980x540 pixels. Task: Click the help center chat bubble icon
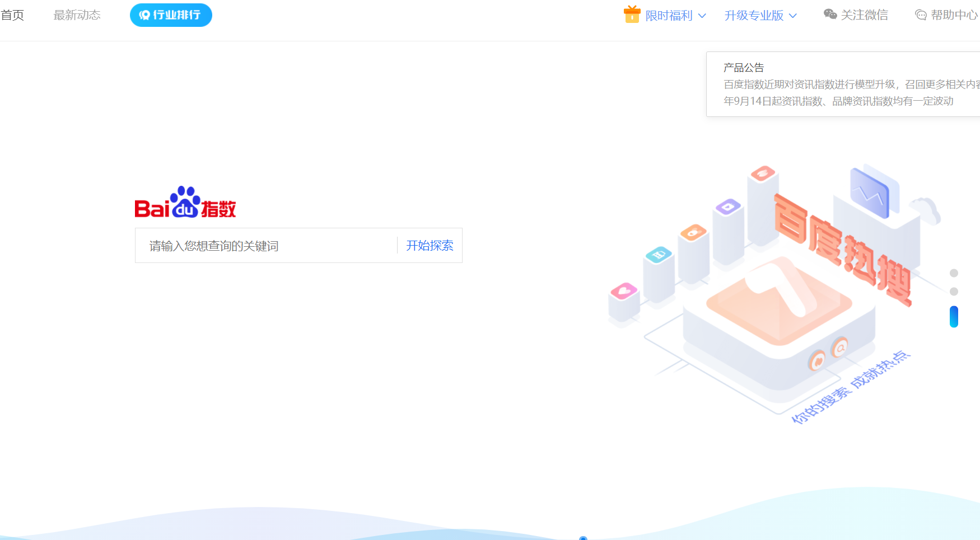click(921, 15)
